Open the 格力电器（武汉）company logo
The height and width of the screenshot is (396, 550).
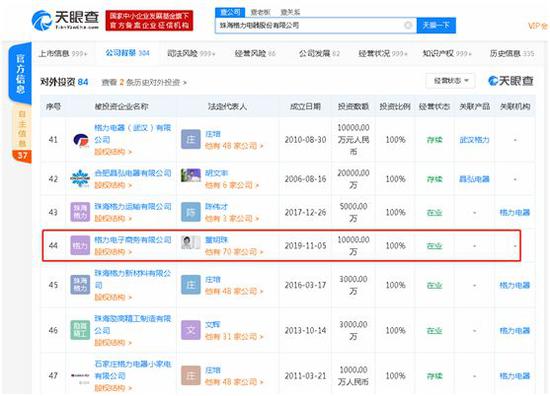(81, 140)
